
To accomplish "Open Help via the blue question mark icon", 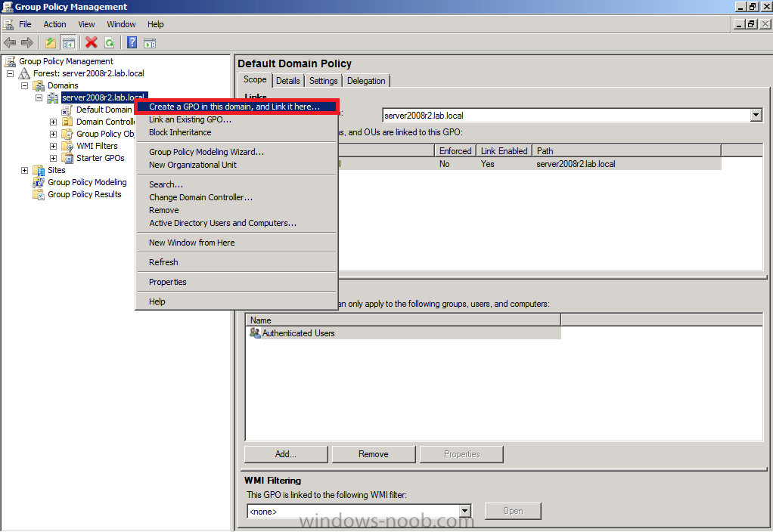I will [132, 43].
